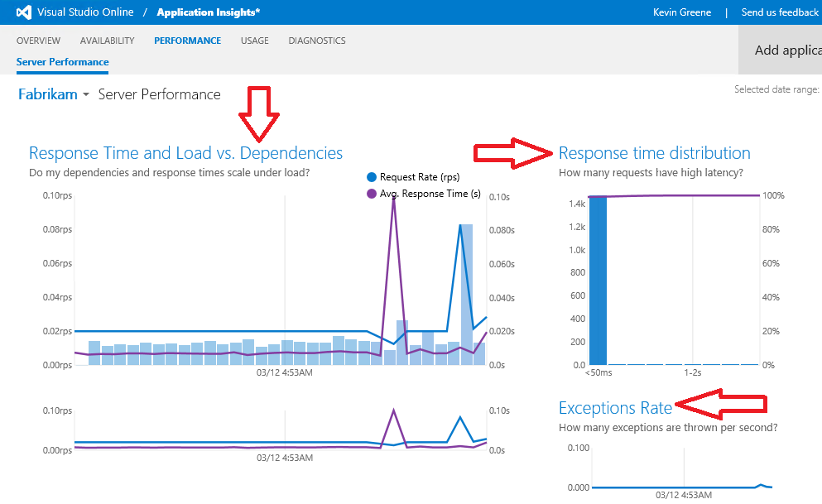
Task: Click the Selected date range control
Action: coord(776,89)
